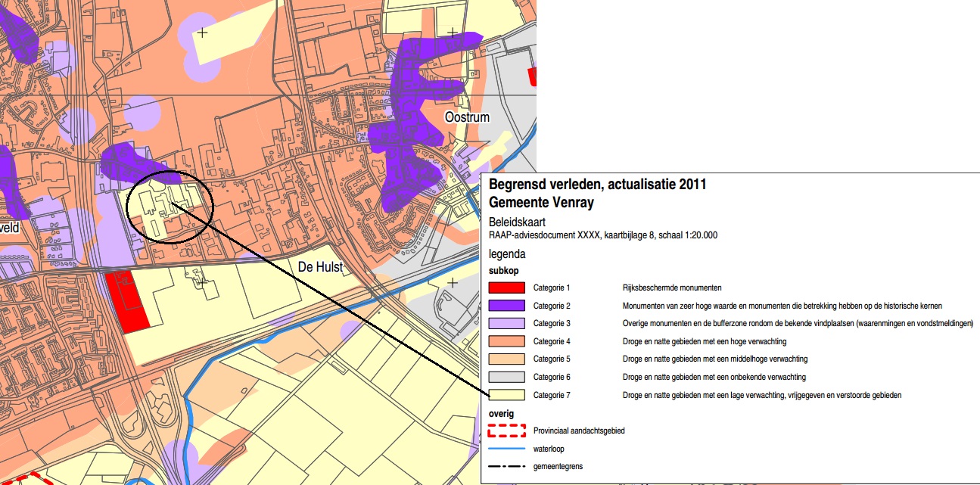Click the 'Categorie 2' label text
Image resolution: width=980 pixels, height=485 pixels.
tap(552, 306)
